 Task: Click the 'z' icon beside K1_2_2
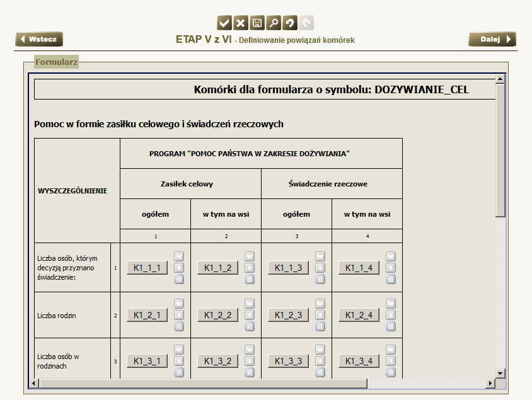(x=250, y=315)
